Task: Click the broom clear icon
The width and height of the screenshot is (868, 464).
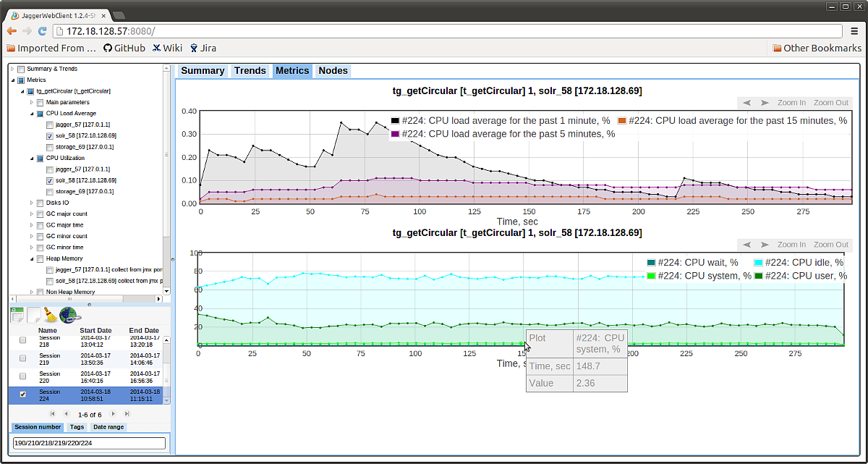Action: 50,314
